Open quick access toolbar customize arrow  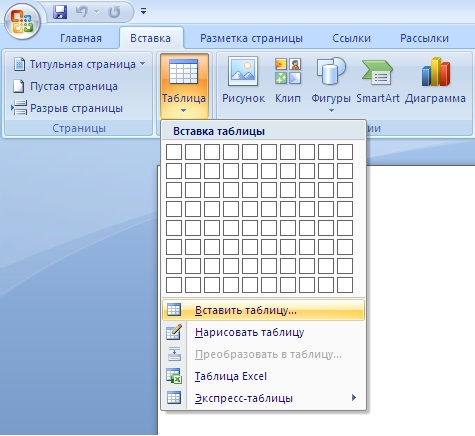coord(143,12)
